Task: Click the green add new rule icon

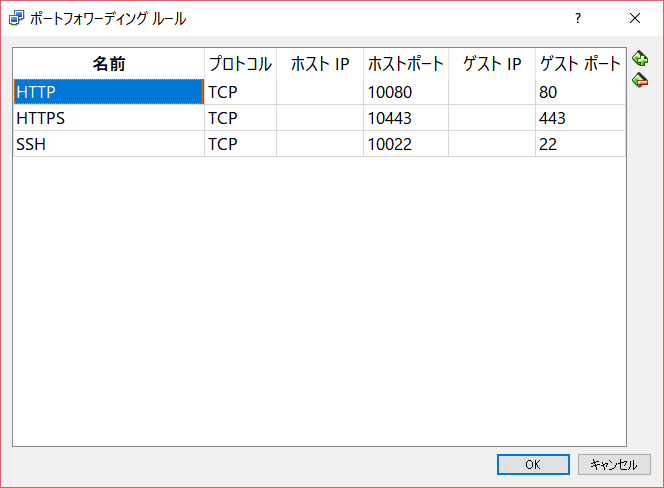Action: [x=640, y=58]
